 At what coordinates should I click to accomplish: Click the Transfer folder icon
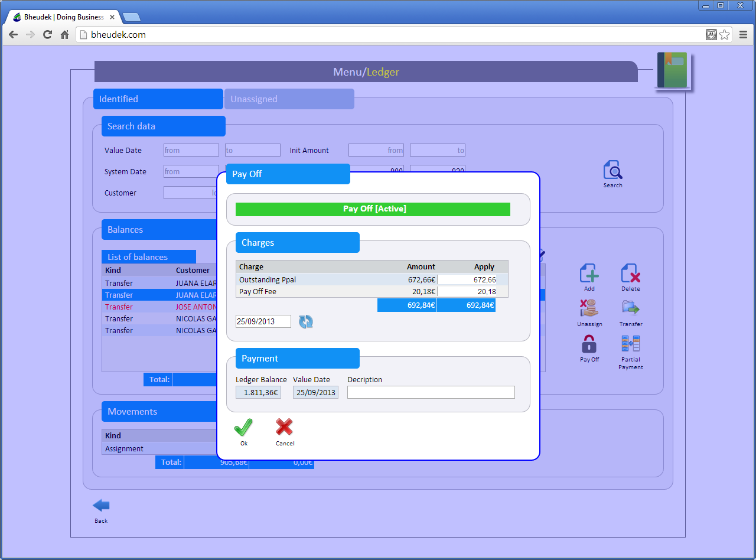coord(630,309)
